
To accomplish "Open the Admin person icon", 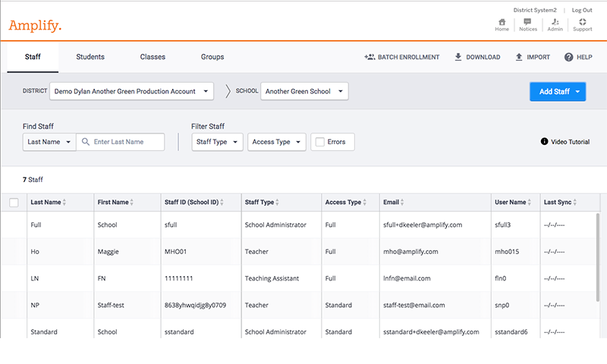I will [x=555, y=22].
